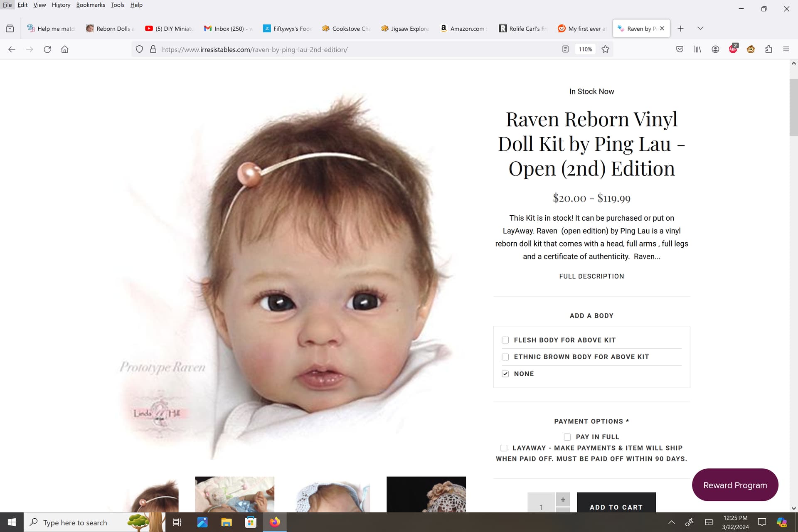Click the Full Description link
Screen dimensions: 798x532
(591, 276)
